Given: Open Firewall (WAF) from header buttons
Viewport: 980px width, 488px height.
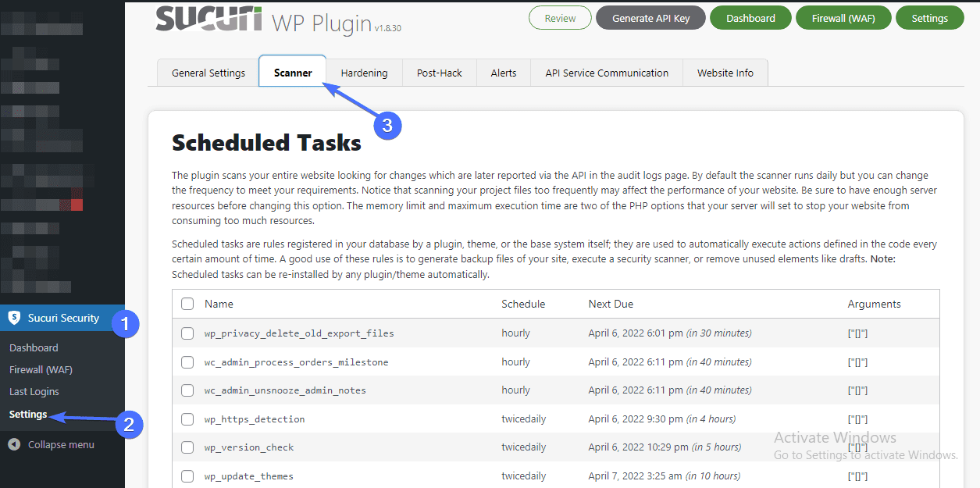Looking at the screenshot, I should pyautogui.click(x=843, y=18).
